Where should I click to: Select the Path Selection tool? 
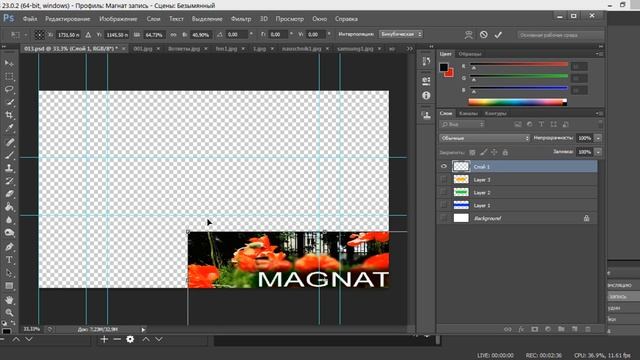pyautogui.click(x=9, y=273)
